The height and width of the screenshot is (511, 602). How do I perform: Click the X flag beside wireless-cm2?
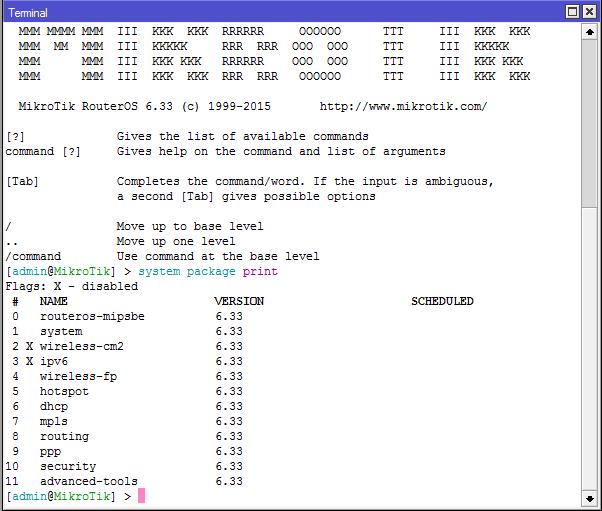coord(30,346)
